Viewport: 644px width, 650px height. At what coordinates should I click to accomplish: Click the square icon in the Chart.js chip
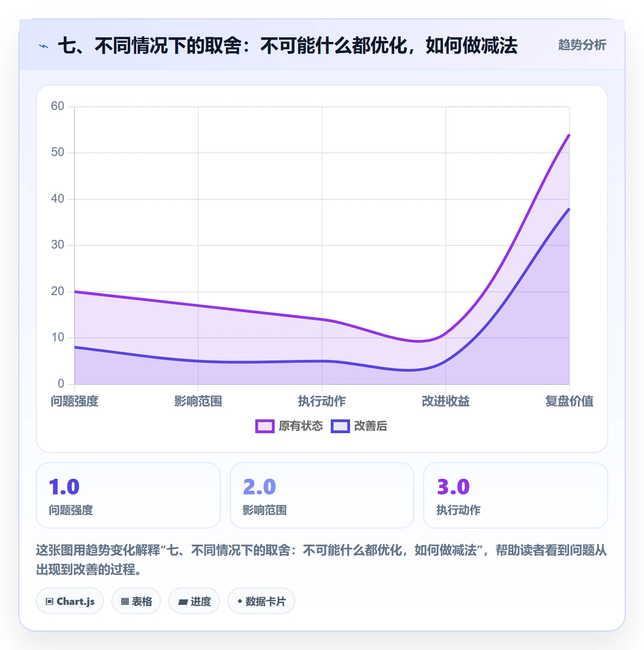49,601
